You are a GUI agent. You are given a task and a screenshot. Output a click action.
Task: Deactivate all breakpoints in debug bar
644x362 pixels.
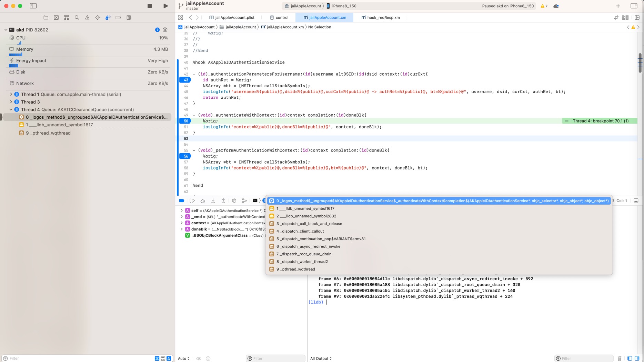(x=182, y=201)
